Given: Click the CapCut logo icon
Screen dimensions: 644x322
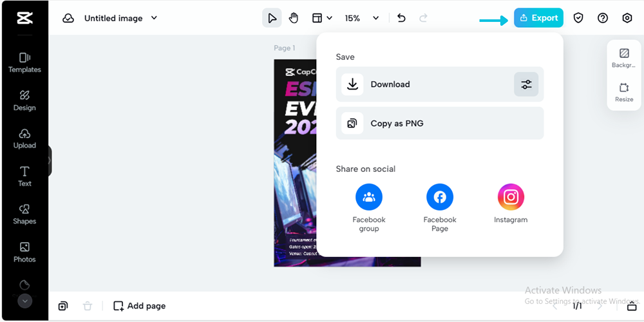Looking at the screenshot, I should [24, 18].
